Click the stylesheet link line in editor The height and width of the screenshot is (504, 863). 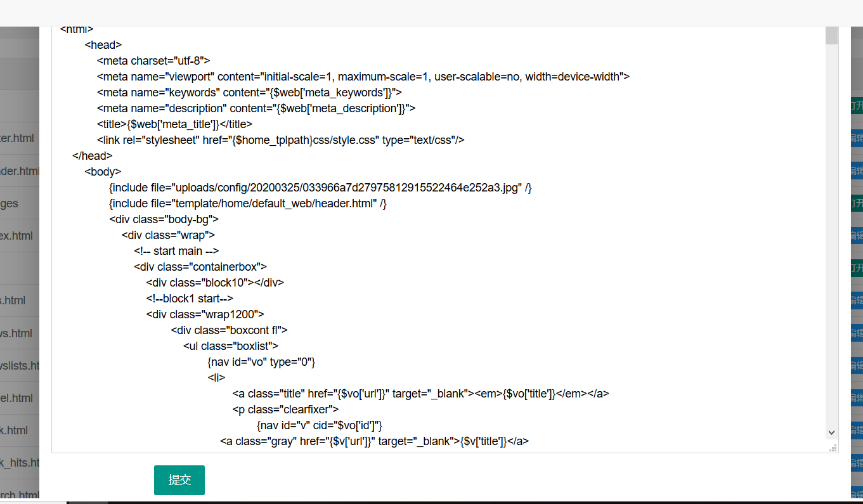[x=280, y=140]
